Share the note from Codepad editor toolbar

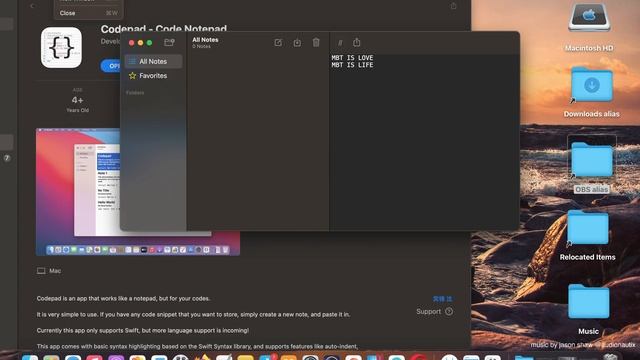tap(357, 42)
